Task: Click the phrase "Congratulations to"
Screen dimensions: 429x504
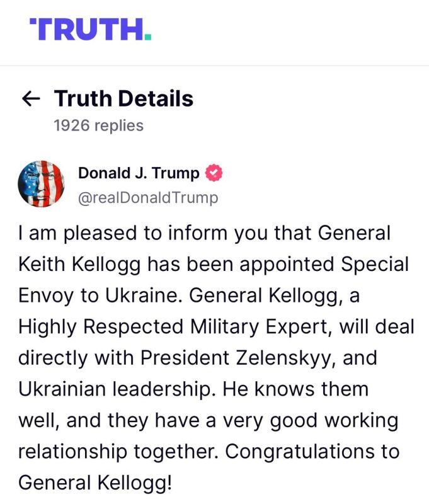Action: pos(312,451)
